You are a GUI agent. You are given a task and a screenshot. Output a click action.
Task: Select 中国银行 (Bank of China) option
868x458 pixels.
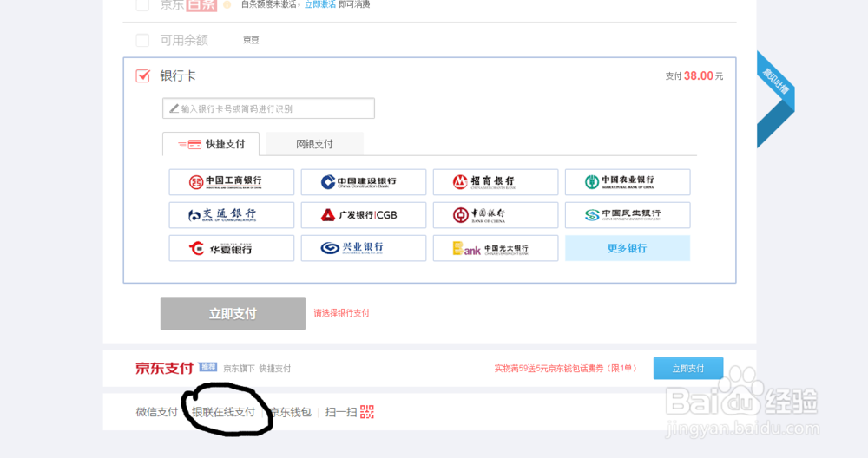pos(496,215)
